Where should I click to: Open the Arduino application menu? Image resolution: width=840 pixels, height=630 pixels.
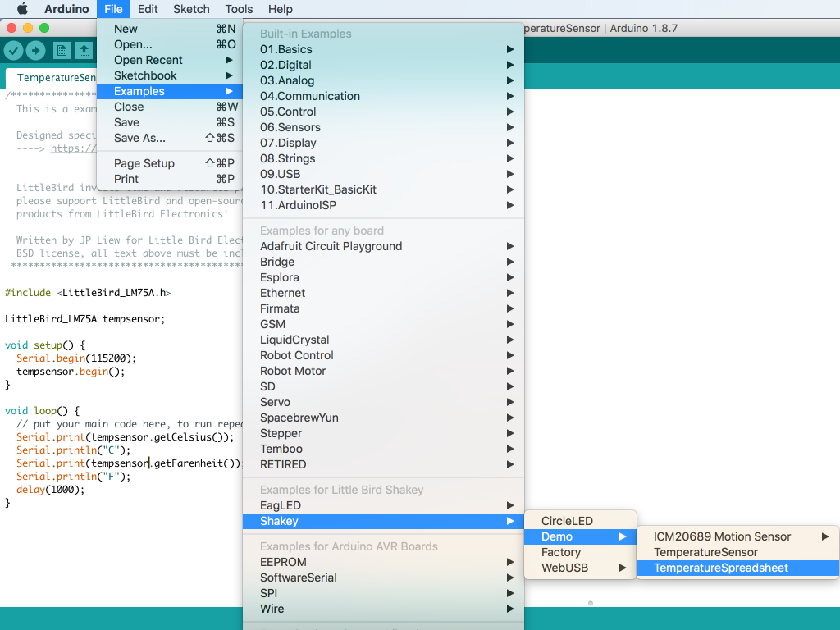[66, 9]
